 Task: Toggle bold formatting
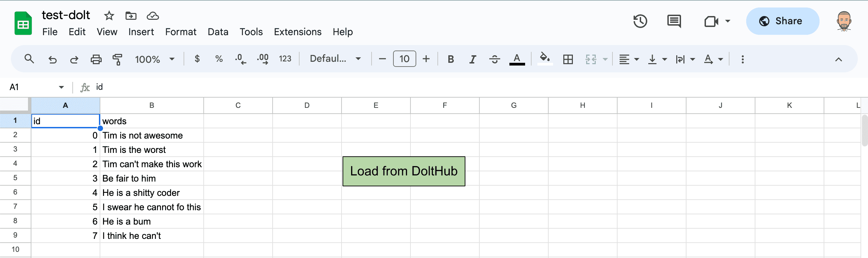point(451,59)
